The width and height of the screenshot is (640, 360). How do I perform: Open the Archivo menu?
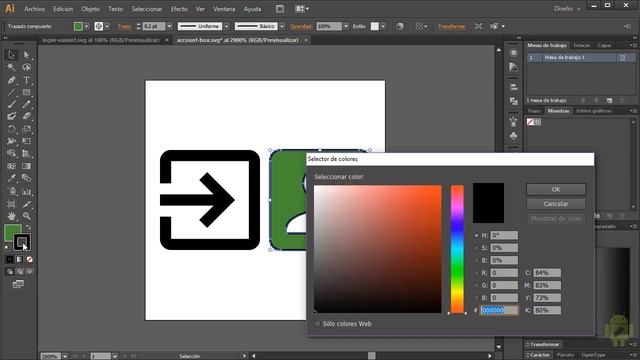click(x=35, y=9)
